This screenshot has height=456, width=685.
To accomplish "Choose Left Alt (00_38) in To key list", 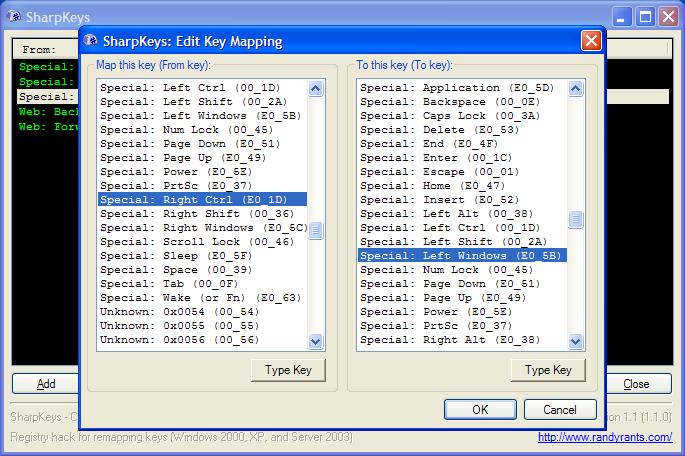I will click(x=463, y=214).
